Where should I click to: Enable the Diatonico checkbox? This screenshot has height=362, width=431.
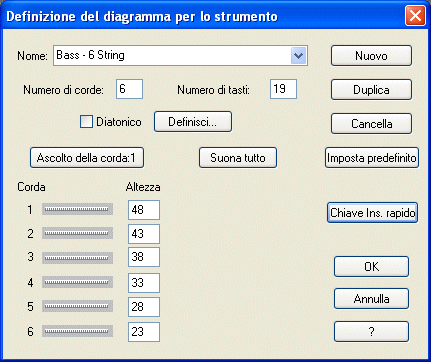click(x=86, y=122)
